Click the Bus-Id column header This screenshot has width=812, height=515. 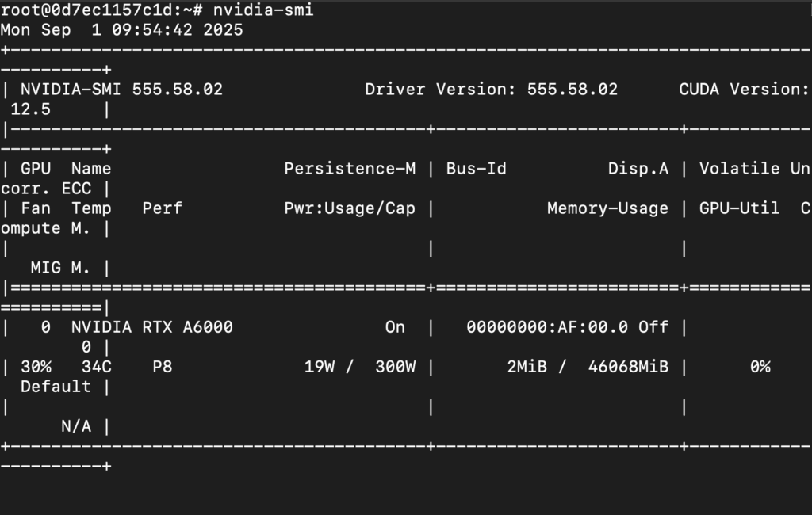[x=477, y=169]
